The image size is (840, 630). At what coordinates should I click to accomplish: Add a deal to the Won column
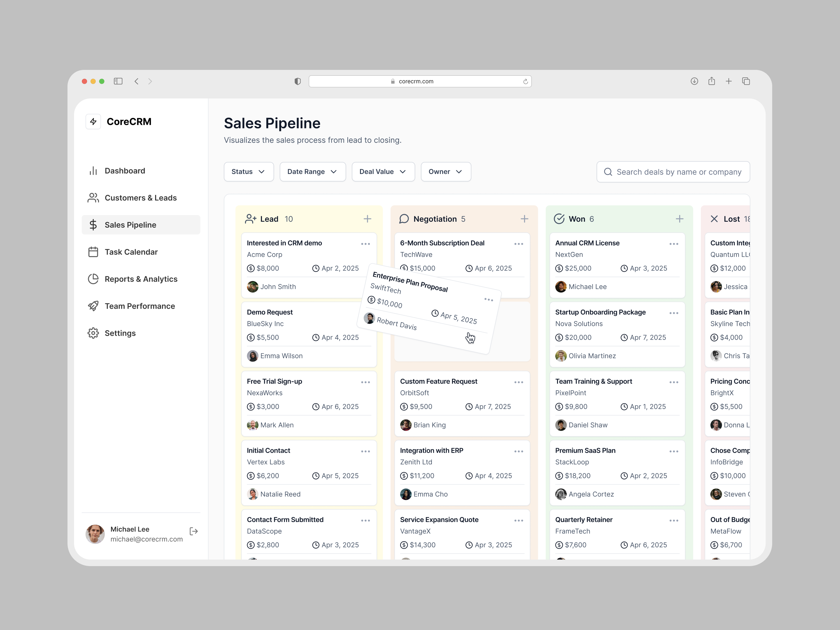click(679, 219)
